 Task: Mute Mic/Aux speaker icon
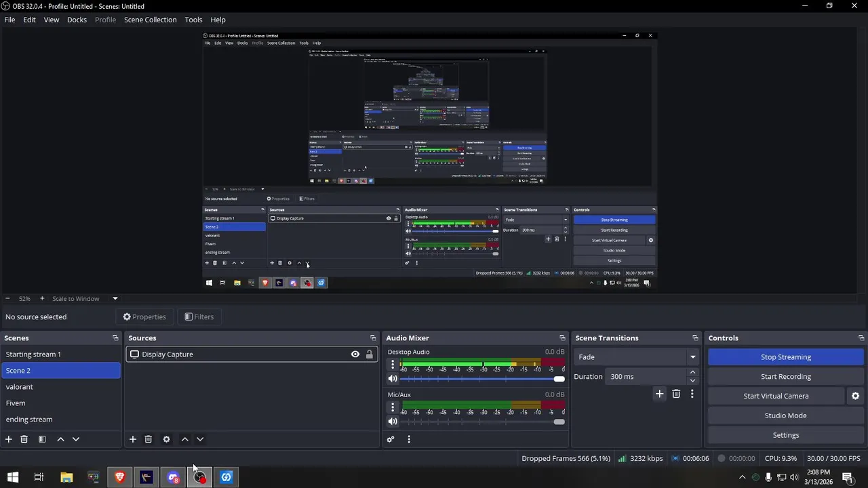[x=393, y=422]
